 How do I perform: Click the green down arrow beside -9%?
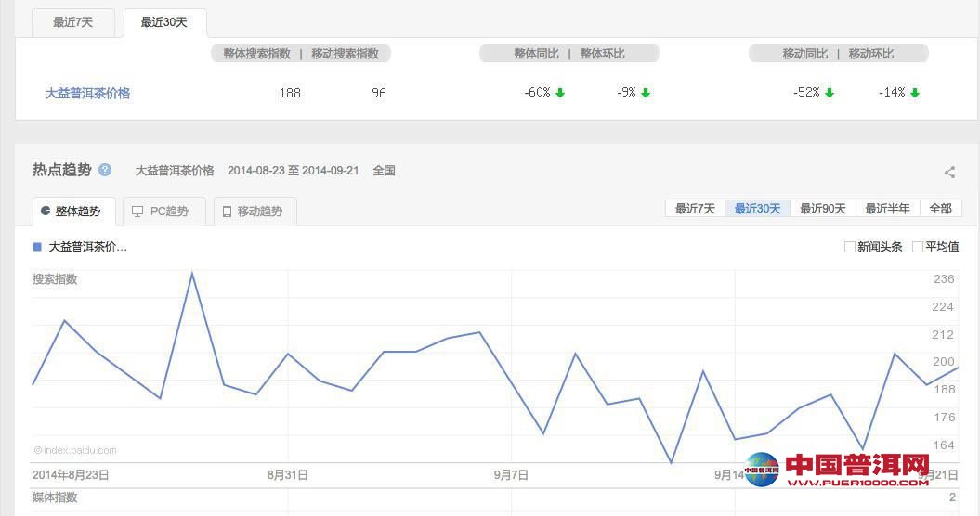click(x=646, y=93)
